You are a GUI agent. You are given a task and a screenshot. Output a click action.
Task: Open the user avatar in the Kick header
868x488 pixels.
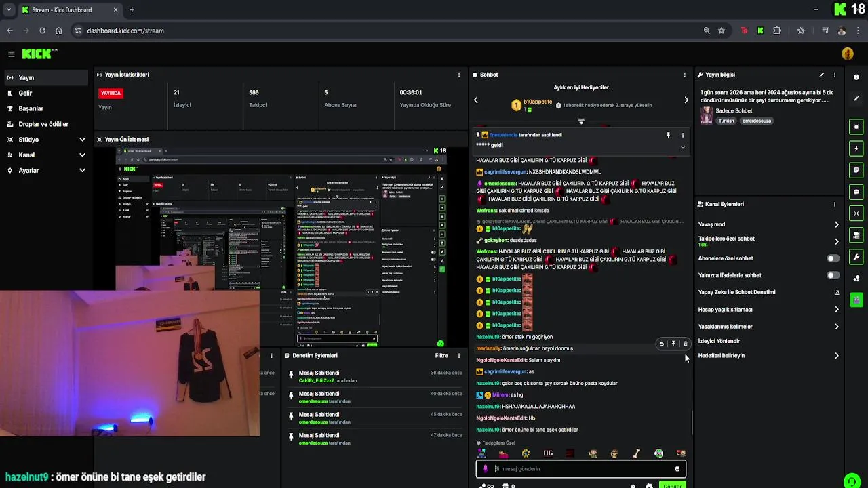pos(848,54)
